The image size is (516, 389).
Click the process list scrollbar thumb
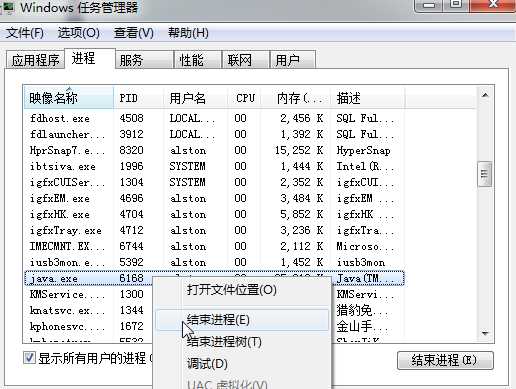coord(485,174)
